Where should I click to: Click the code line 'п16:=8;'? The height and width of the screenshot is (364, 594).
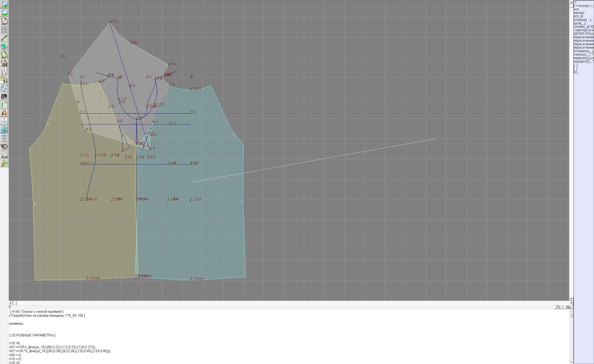point(15,343)
